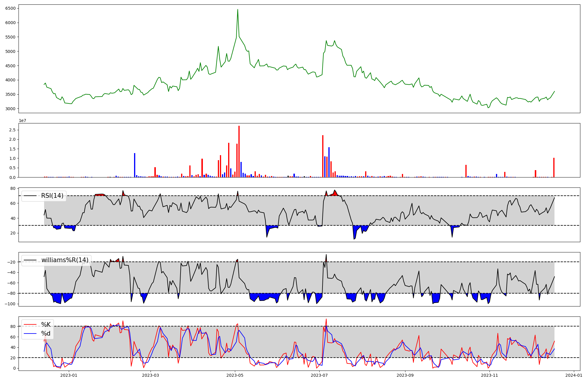Click the -100 tick on Williams %R axis
The width and height of the screenshot is (588, 382).
click(x=10, y=304)
